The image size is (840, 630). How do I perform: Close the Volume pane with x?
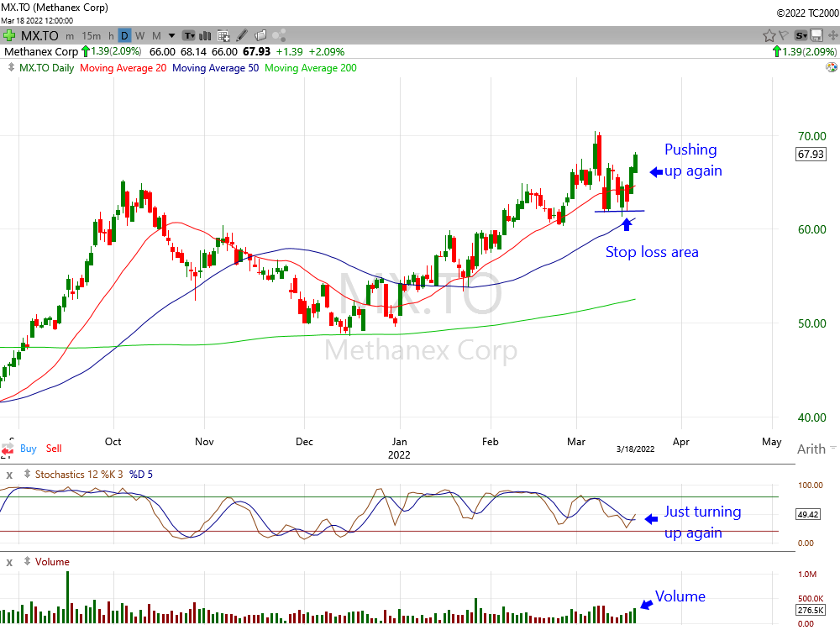(9, 562)
